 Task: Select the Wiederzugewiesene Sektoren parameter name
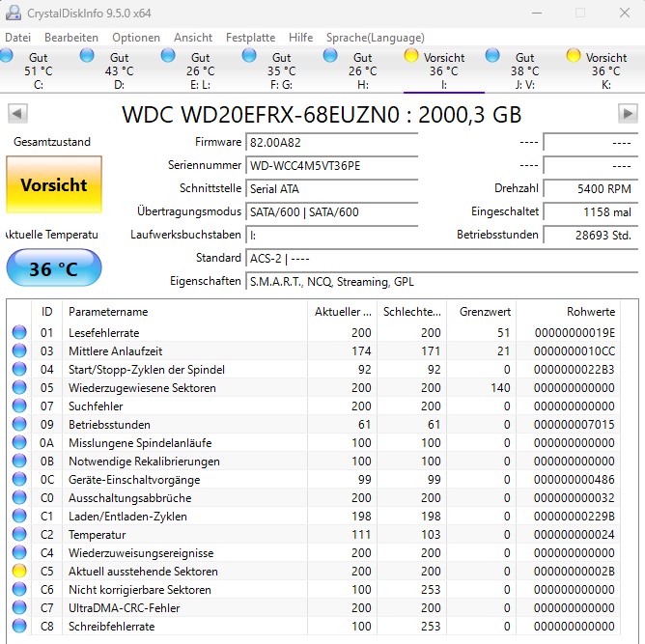point(142,388)
